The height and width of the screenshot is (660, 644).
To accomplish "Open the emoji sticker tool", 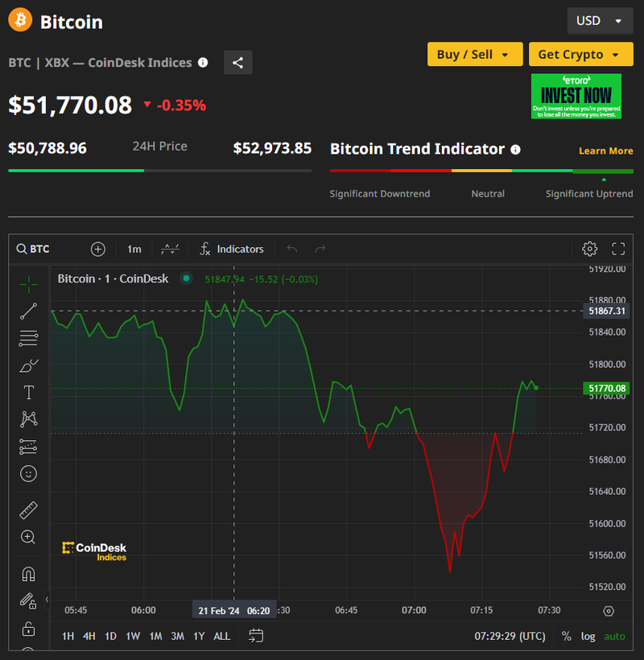I will (29, 474).
